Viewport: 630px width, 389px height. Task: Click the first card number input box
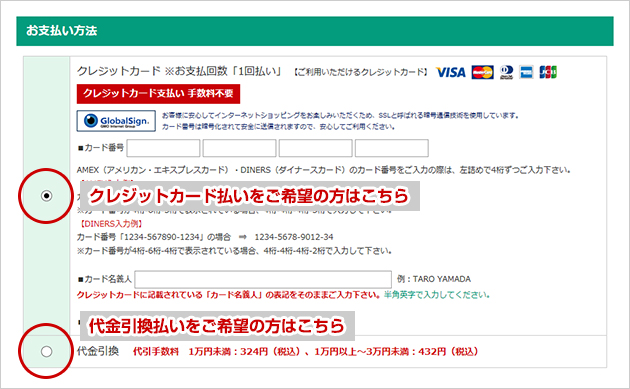(163, 148)
